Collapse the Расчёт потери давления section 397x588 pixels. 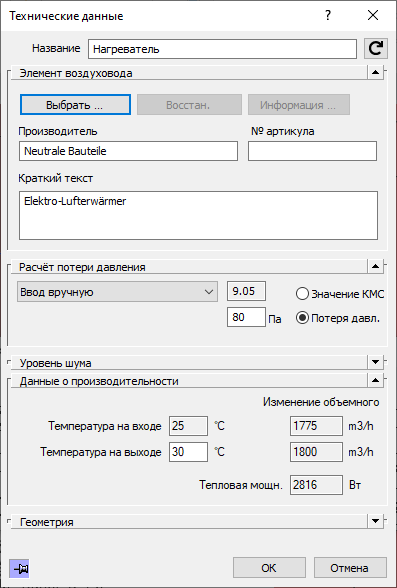coord(376,267)
